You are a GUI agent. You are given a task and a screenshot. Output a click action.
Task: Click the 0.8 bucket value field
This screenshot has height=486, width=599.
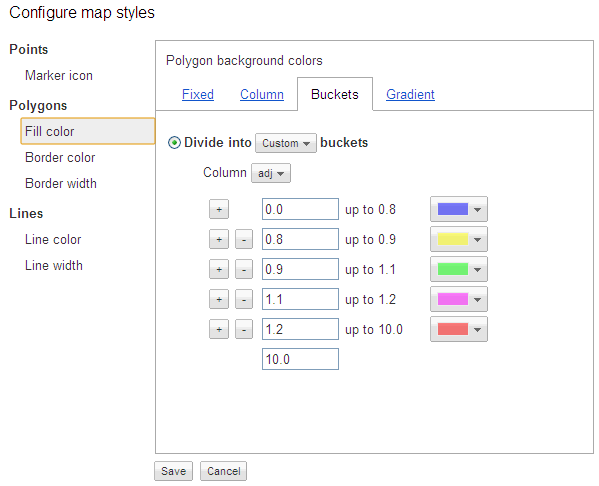click(300, 239)
